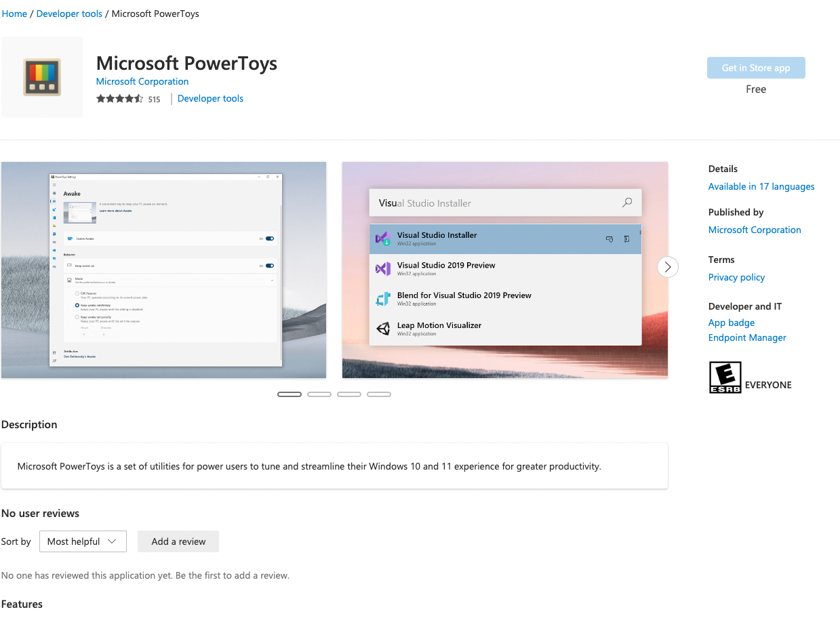Image resolution: width=840 pixels, height=620 pixels.
Task: Open the Awake settings screenshot thumbnail
Action: coord(164,270)
